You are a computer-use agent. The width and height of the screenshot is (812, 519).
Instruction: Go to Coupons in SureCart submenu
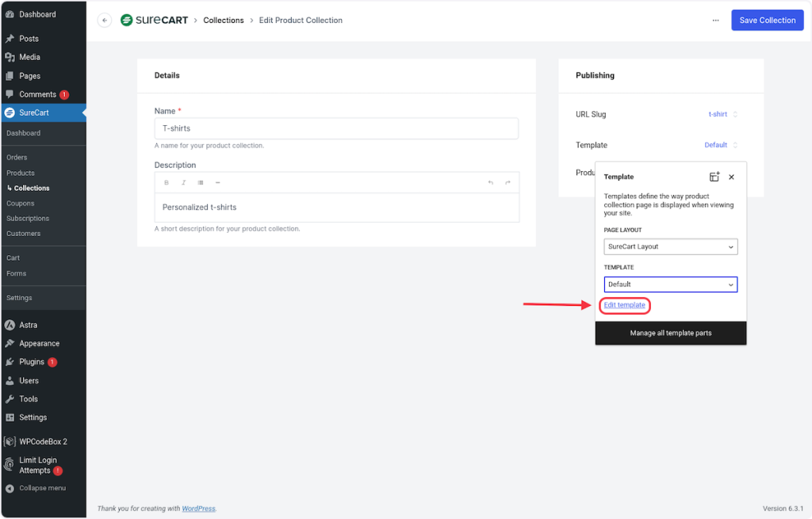tap(21, 204)
